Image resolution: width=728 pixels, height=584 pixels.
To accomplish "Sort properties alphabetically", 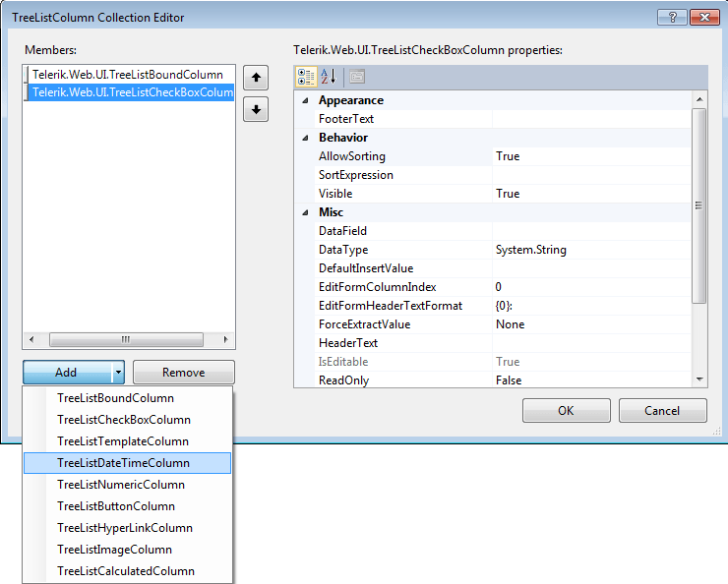I will [329, 77].
